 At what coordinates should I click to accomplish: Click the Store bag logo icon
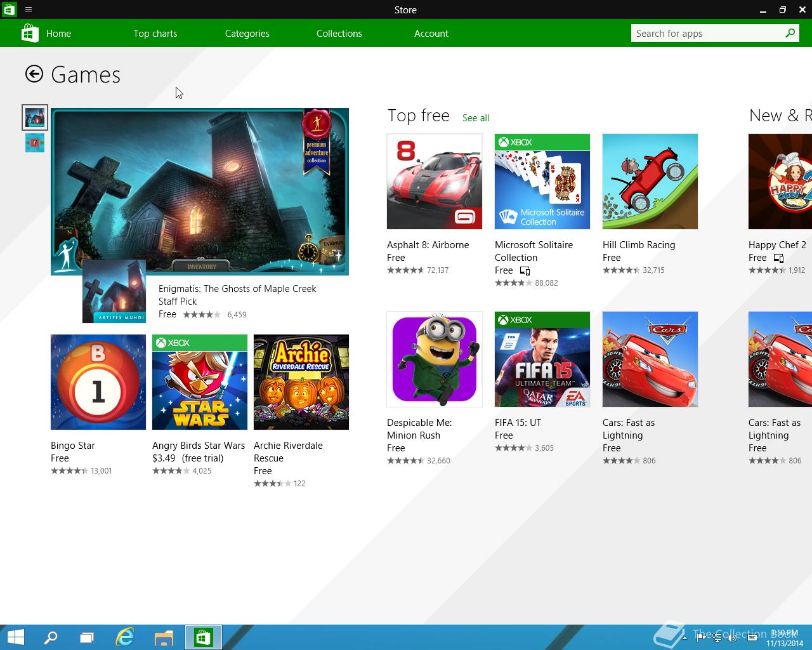point(30,33)
